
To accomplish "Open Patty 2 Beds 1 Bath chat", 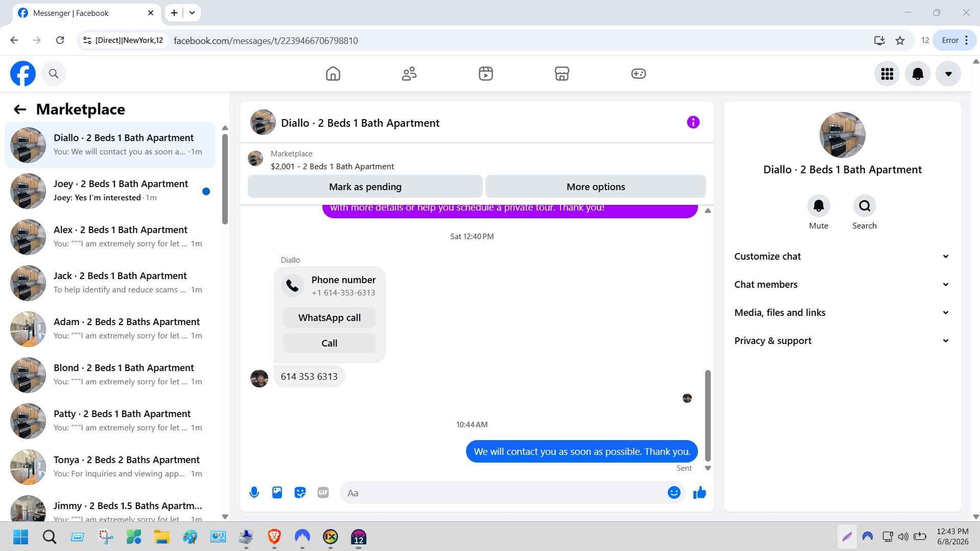I will [x=110, y=421].
